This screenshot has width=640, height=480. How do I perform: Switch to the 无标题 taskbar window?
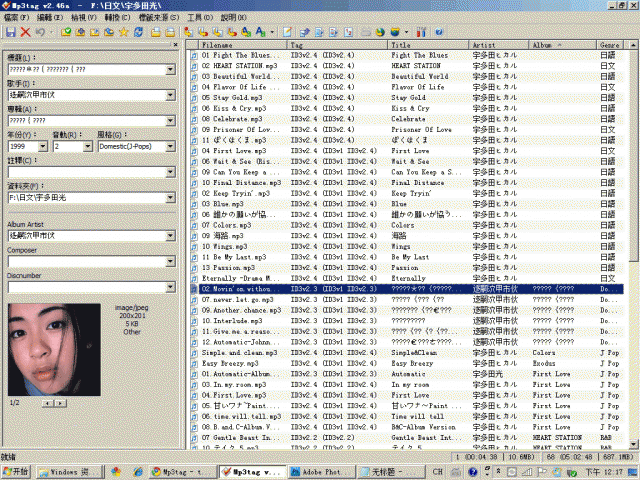(390, 472)
